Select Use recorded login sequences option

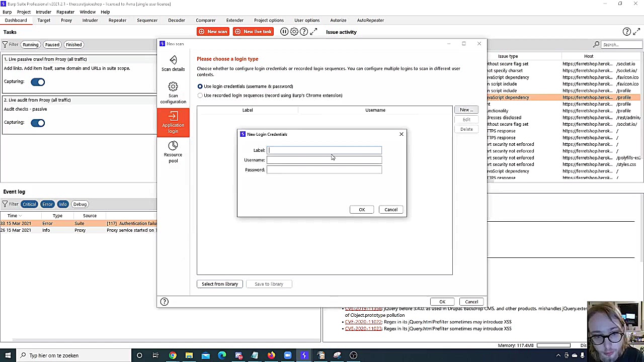pos(200,96)
